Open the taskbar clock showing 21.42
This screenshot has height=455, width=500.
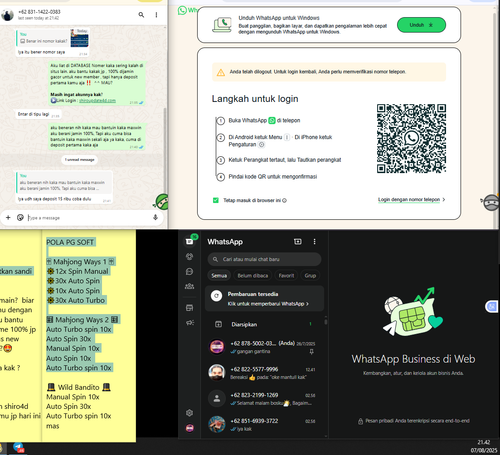click(x=484, y=442)
